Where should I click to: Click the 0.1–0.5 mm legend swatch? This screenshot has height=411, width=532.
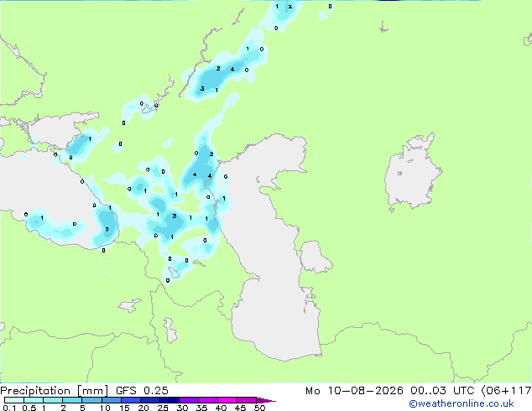click(x=14, y=400)
